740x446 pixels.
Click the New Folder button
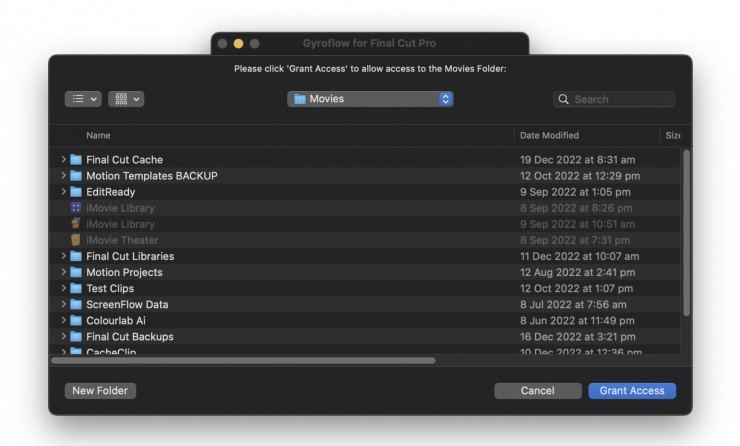(100, 391)
